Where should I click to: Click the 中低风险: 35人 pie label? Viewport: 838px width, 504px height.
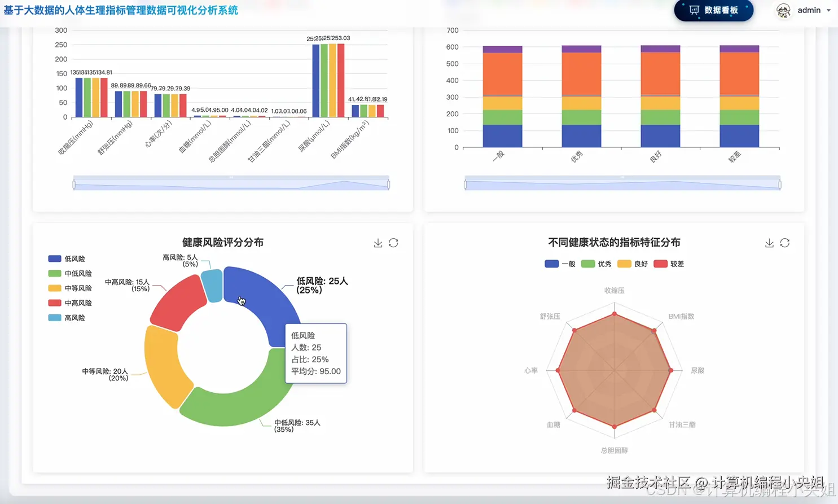coord(297,426)
